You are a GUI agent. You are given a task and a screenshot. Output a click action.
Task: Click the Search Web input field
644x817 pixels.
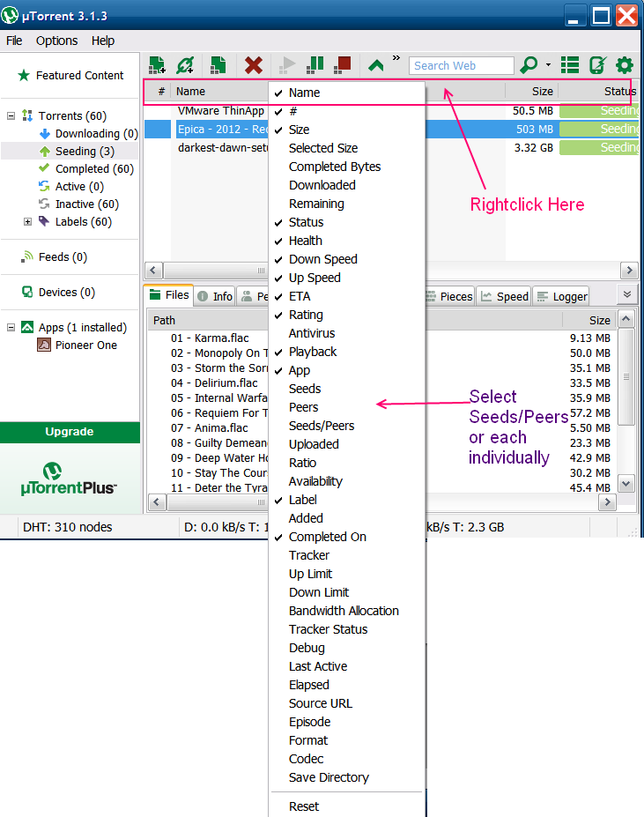(461, 65)
